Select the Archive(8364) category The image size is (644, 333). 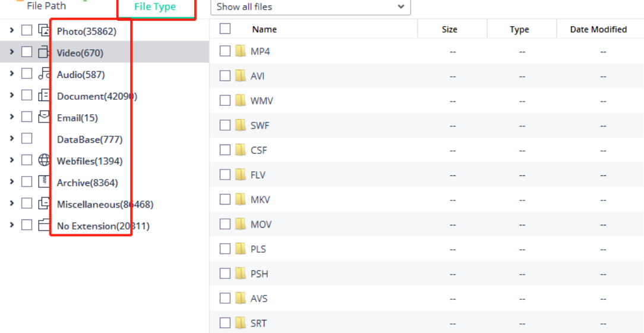pos(87,183)
